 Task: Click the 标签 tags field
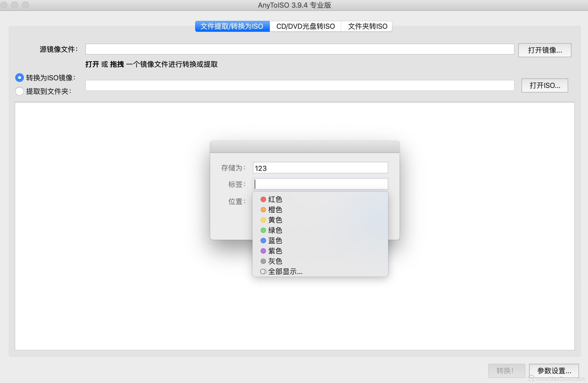pos(320,184)
